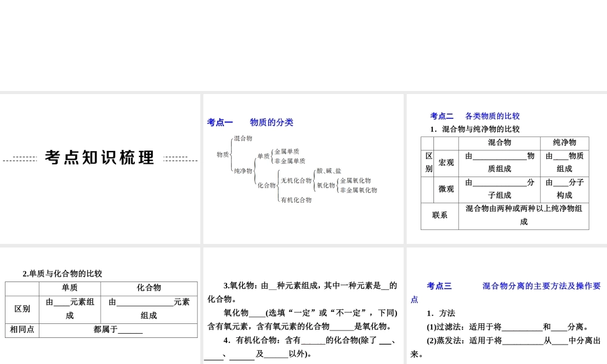
Task: Click the 宏观 row label
Action: click(x=446, y=163)
